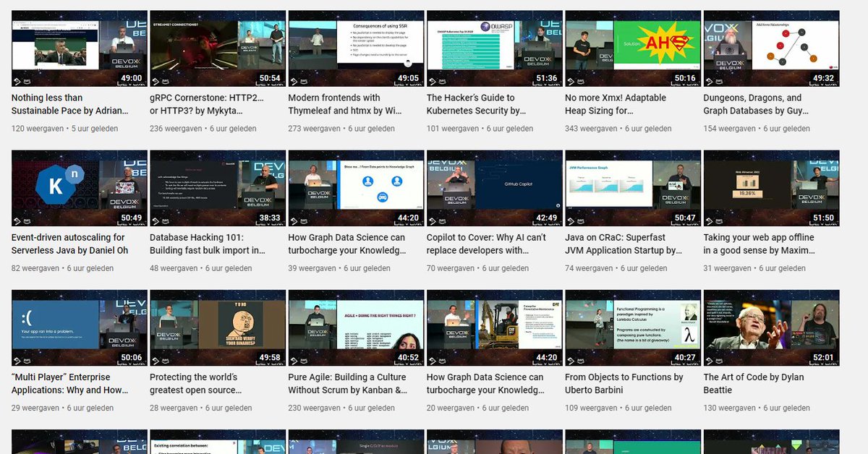
Task: Open From Objects to Functions by Uberto Barbini title
Action: 625,383
